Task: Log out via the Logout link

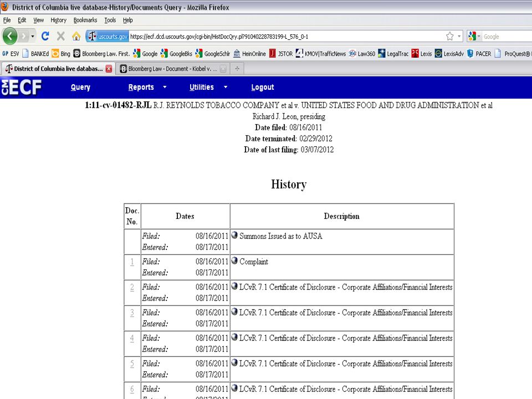Action: [263, 87]
